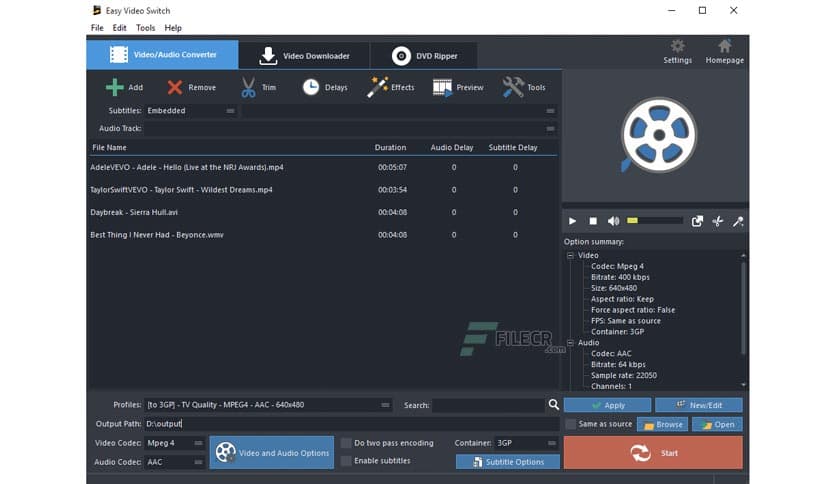
Task: Switch to Video Downloader tab
Action: (304, 55)
